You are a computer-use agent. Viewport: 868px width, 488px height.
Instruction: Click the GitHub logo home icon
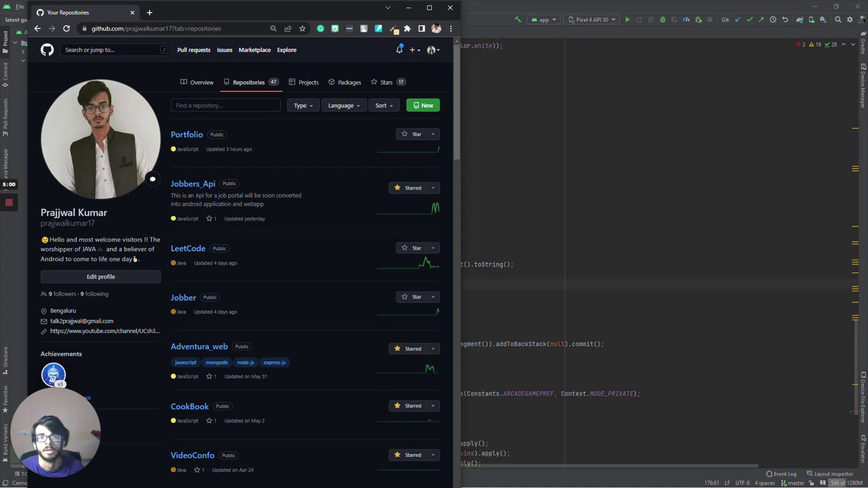click(47, 49)
